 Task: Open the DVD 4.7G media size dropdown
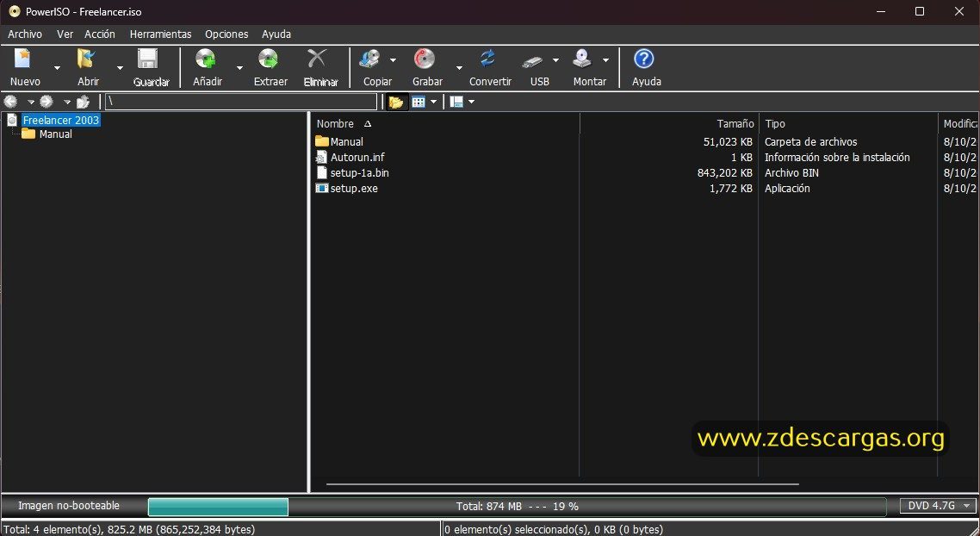938,506
